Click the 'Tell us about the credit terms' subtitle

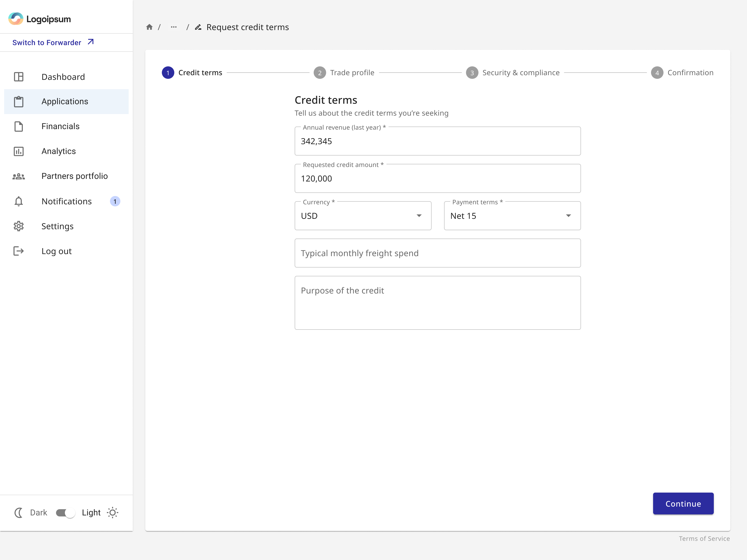371,113
